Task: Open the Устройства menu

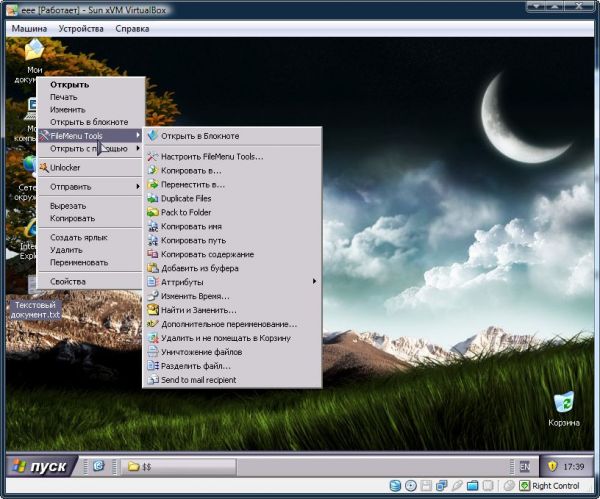Action: pyautogui.click(x=80, y=28)
